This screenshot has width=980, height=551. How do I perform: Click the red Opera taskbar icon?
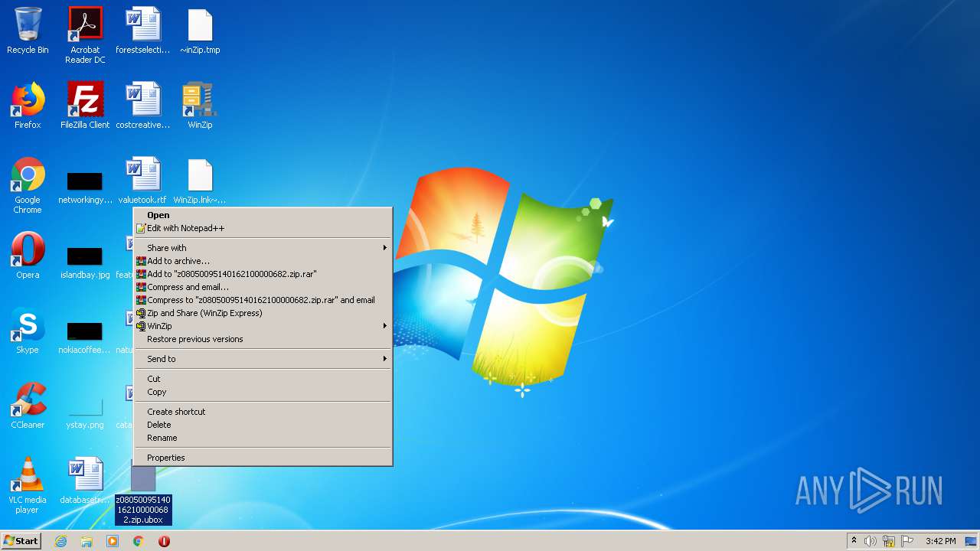[x=164, y=541]
